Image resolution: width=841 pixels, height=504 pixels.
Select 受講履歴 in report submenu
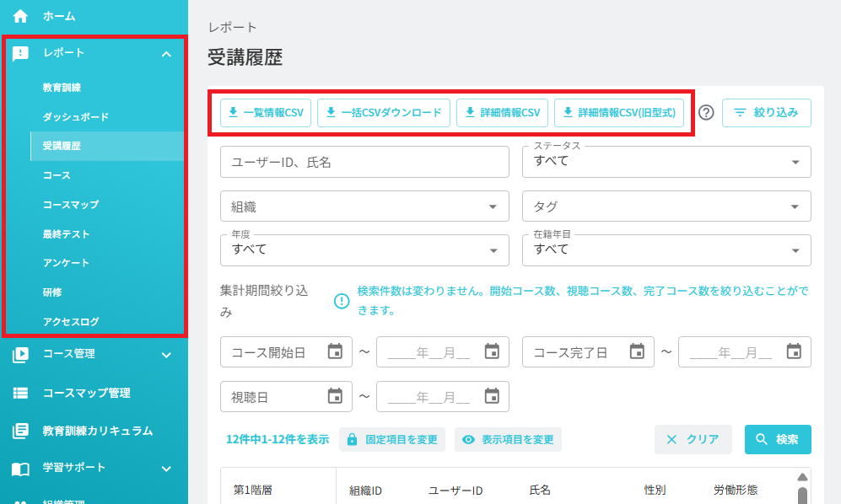tap(107, 146)
